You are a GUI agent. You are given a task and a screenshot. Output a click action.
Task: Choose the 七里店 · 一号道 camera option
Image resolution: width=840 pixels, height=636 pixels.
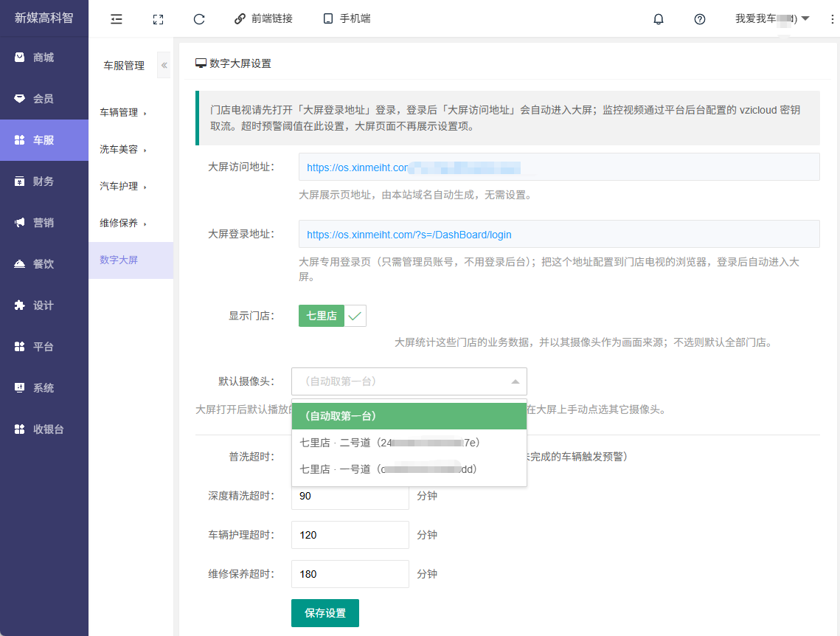409,469
